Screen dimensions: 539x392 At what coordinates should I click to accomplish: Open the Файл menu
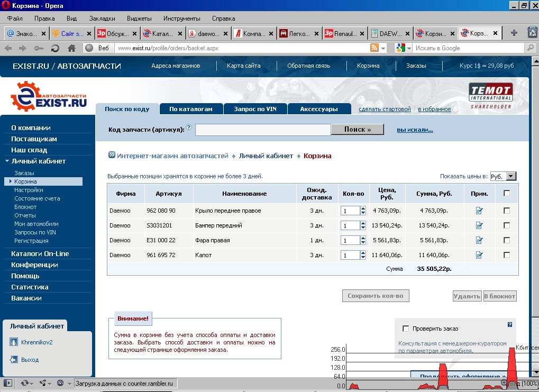15,19
